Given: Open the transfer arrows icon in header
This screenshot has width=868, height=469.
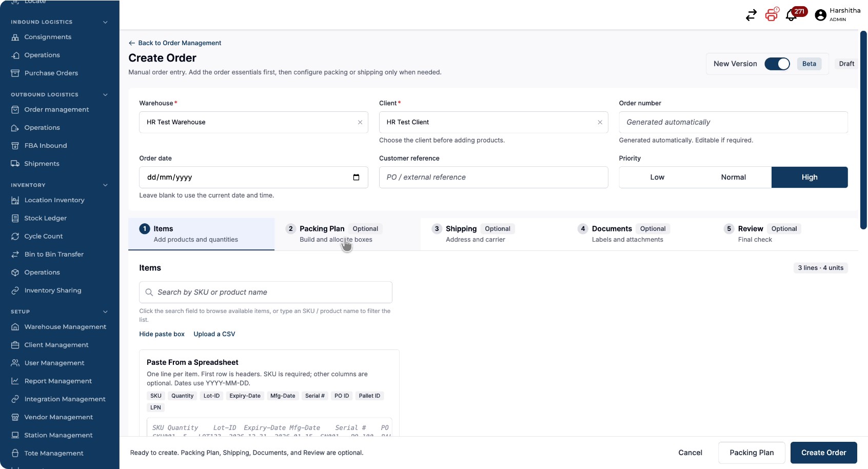Looking at the screenshot, I should [751, 15].
